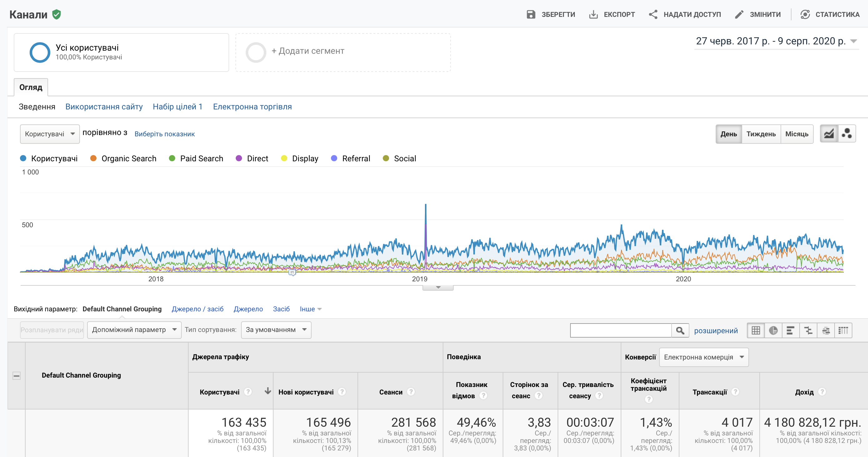Select the motion chart view icon
This screenshot has height=457, width=868.
(x=846, y=133)
